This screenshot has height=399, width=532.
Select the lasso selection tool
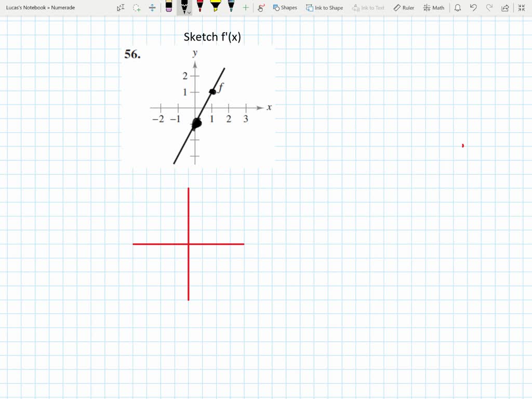pos(136,7)
